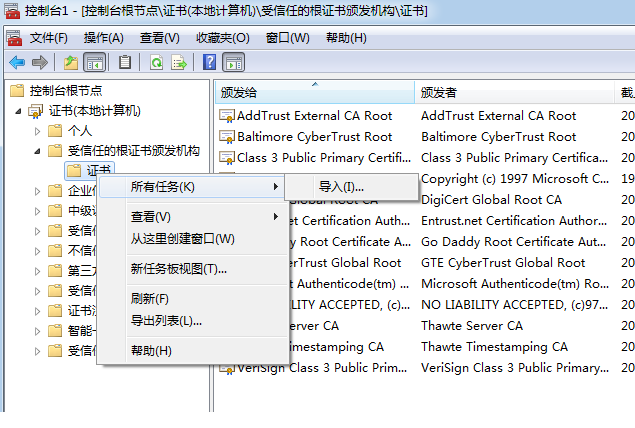
Task: Open the 窗口(W) menu
Action: click(x=288, y=38)
